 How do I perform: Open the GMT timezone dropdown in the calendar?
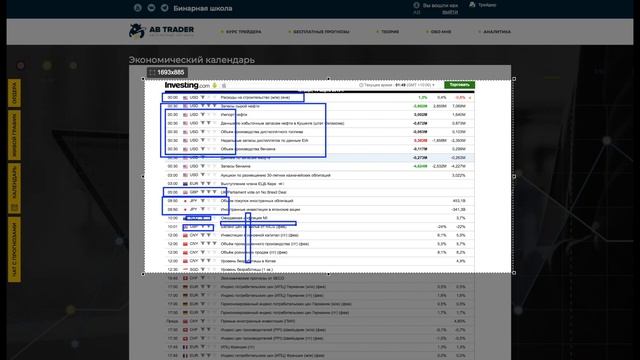(x=420, y=85)
